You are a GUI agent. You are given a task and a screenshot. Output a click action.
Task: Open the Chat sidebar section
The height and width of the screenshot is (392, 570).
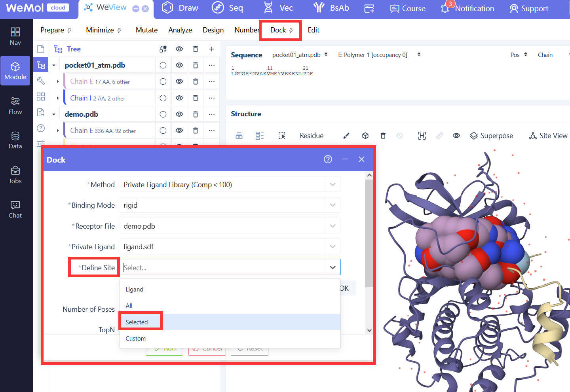click(x=15, y=210)
